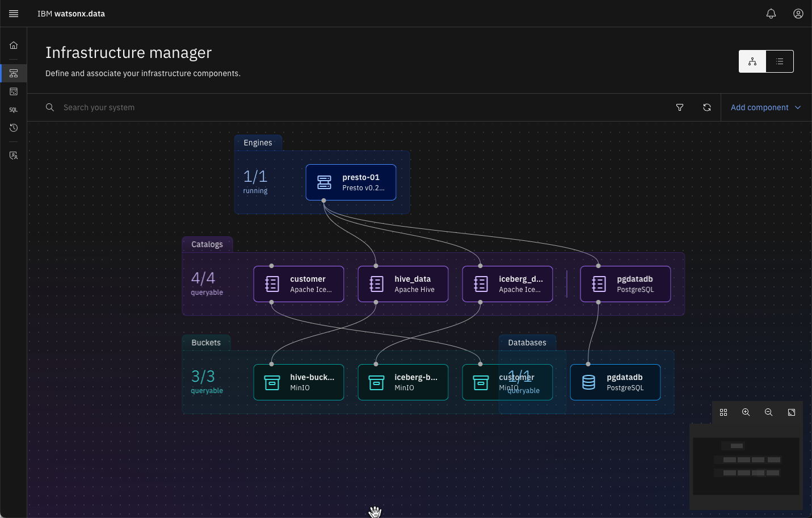The image size is (812, 518).
Task: Select the customer catalog node
Action: (x=298, y=284)
